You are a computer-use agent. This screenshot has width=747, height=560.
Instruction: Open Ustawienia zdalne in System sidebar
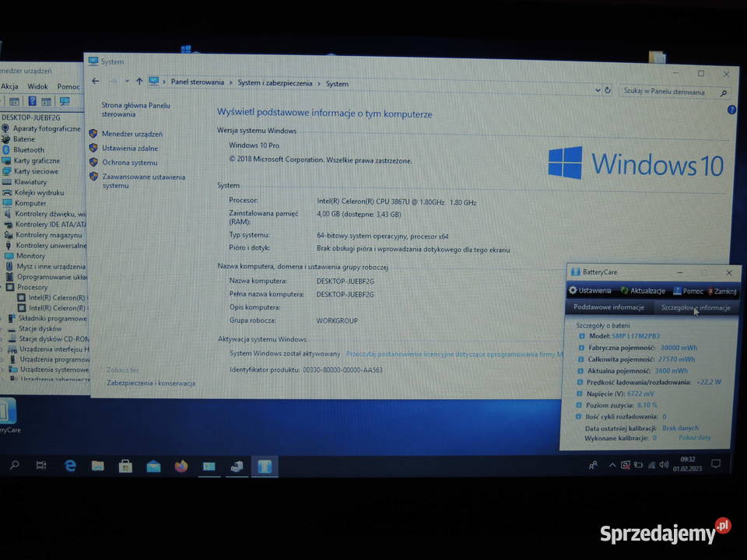[130, 148]
